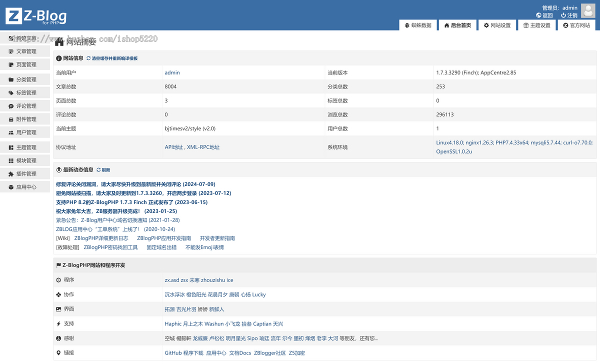Open the 修复评论关闭漏洞 announcement
The width and height of the screenshot is (600, 364).
[x=135, y=184]
